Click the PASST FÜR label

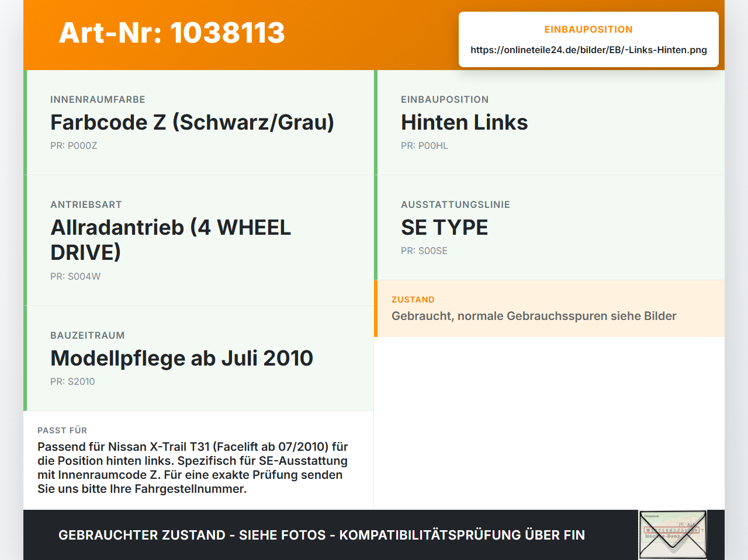pyautogui.click(x=62, y=430)
